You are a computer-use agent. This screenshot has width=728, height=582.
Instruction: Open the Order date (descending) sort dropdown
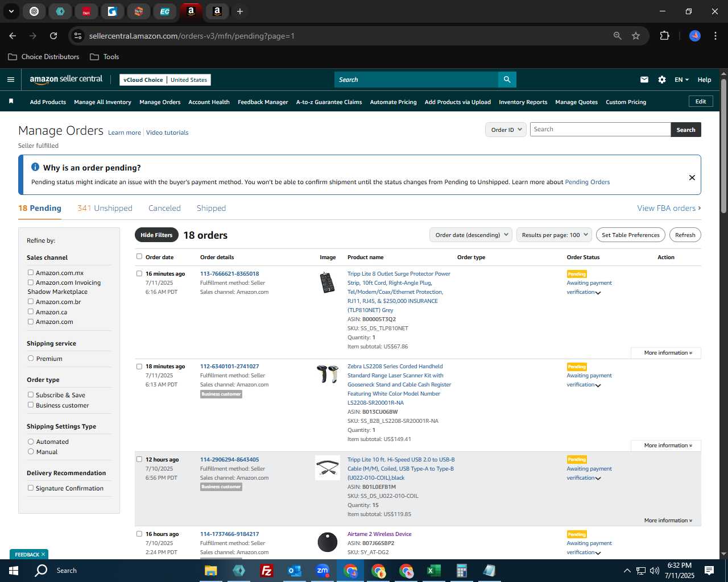click(471, 235)
